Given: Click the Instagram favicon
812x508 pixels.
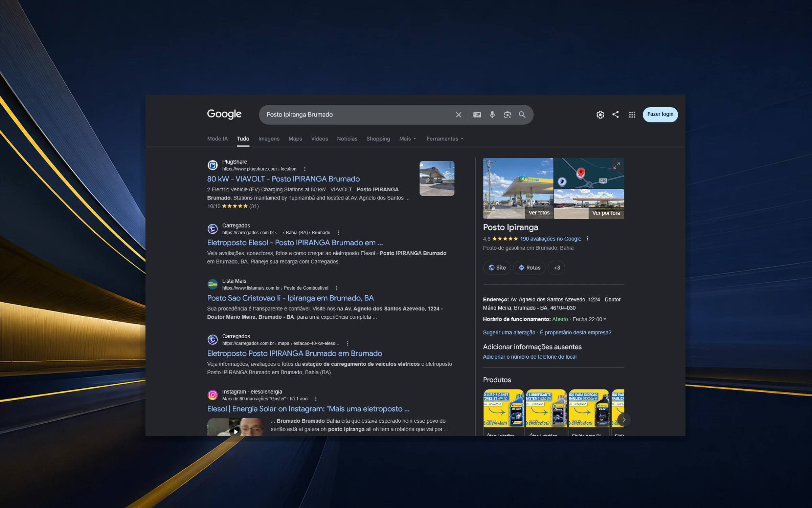Looking at the screenshot, I should [x=212, y=395].
